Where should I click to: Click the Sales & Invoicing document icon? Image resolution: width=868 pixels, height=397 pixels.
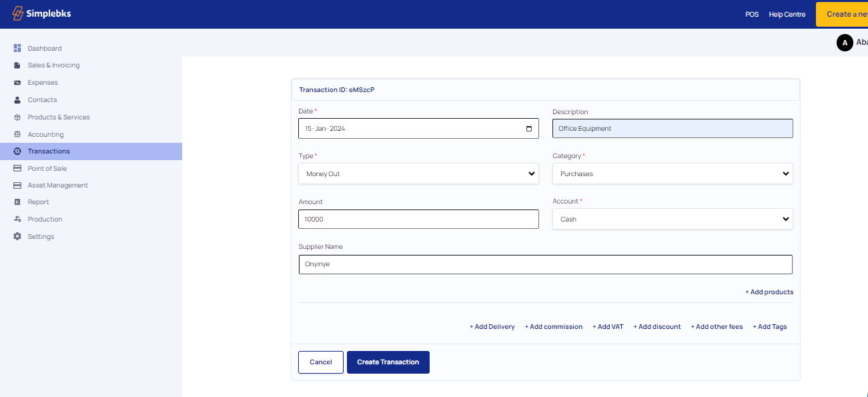click(17, 65)
